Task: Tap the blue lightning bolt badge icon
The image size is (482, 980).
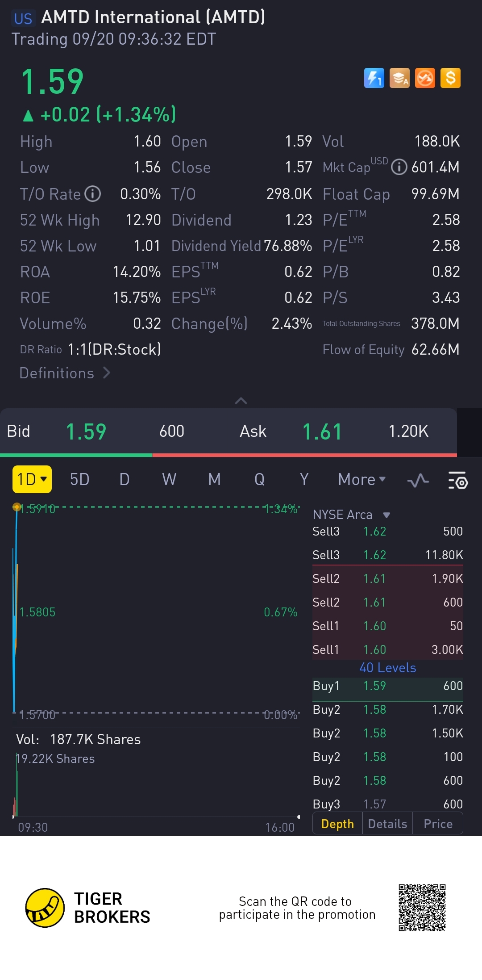Action: 374,78
